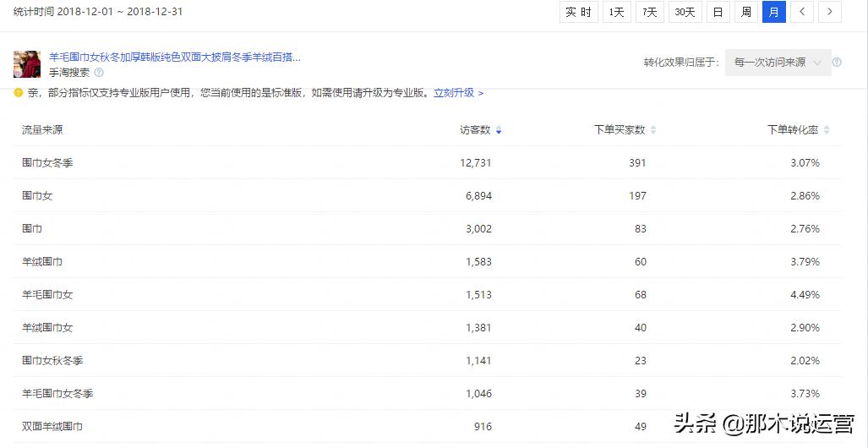Click the 流量来源 column header
This screenshot has height=448, width=868.
[42, 130]
